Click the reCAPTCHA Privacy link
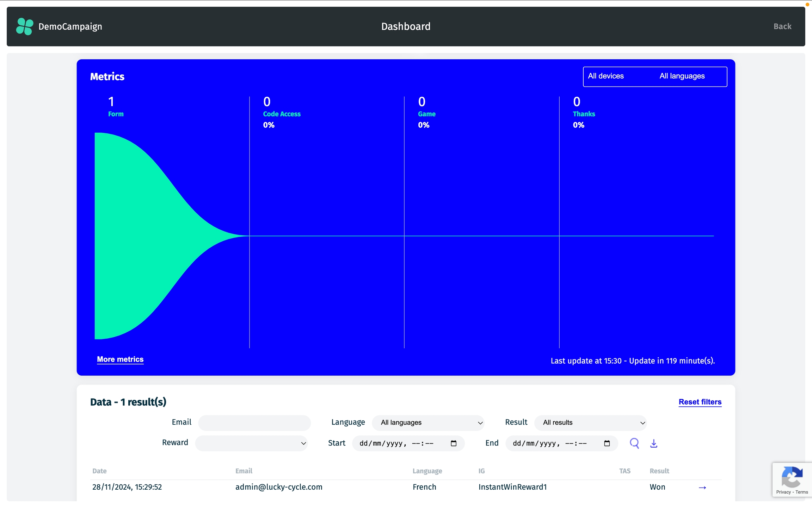 [x=783, y=492]
